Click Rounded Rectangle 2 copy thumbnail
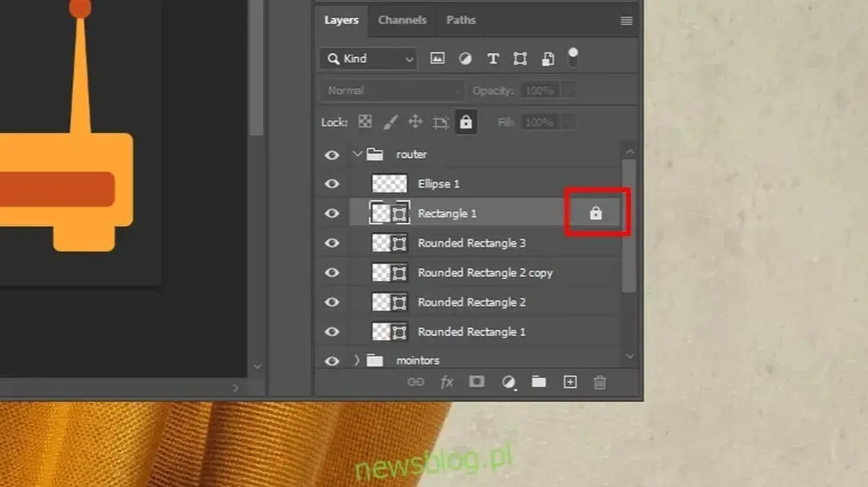 389,273
